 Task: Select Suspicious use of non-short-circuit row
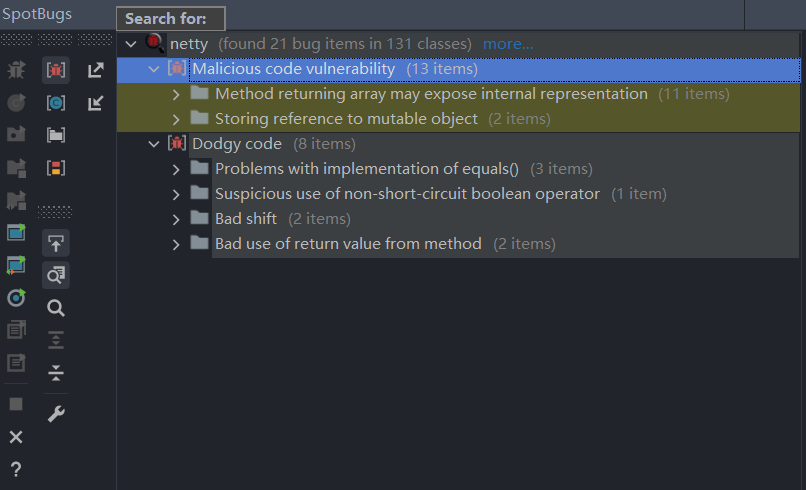coord(459,194)
